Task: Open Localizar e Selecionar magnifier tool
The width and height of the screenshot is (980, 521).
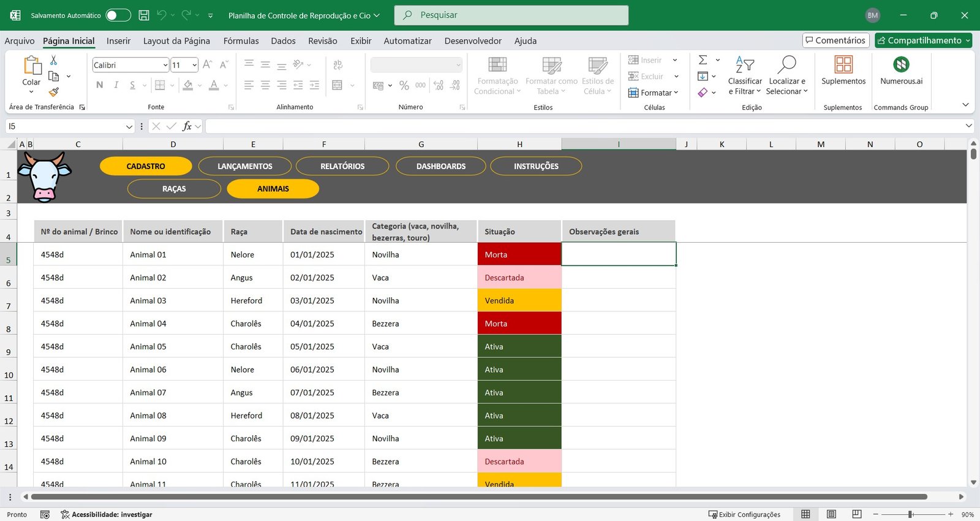Action: point(786,65)
